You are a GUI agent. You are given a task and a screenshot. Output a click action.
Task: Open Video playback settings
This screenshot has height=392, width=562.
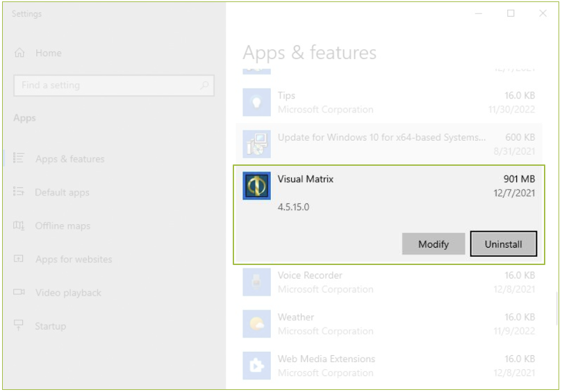(68, 292)
